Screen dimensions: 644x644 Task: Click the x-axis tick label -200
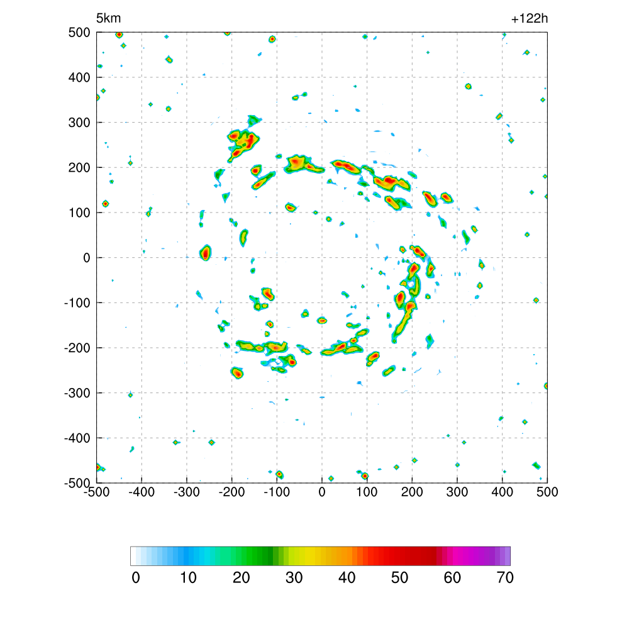pyautogui.click(x=231, y=492)
